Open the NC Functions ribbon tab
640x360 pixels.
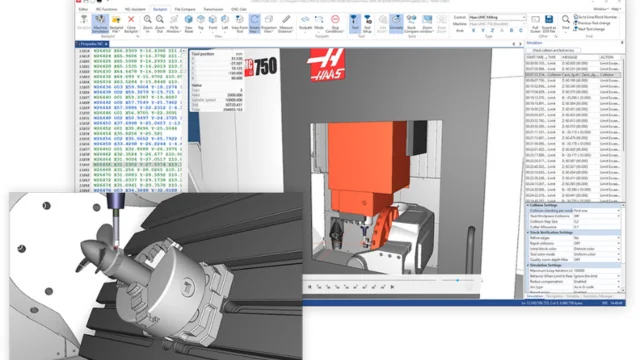point(106,9)
